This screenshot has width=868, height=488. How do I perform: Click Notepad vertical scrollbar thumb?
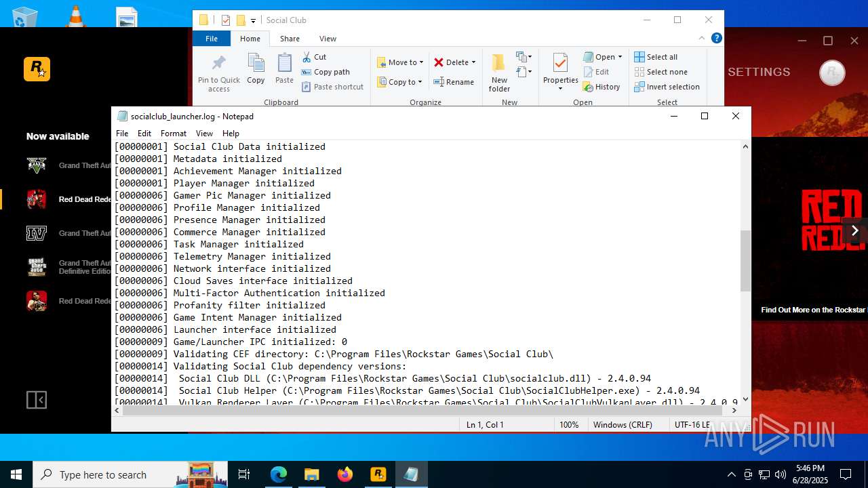(745, 260)
